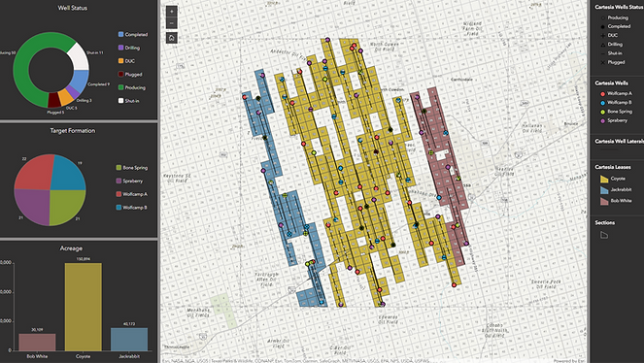
Task: Return map to home extent
Action: tap(172, 38)
